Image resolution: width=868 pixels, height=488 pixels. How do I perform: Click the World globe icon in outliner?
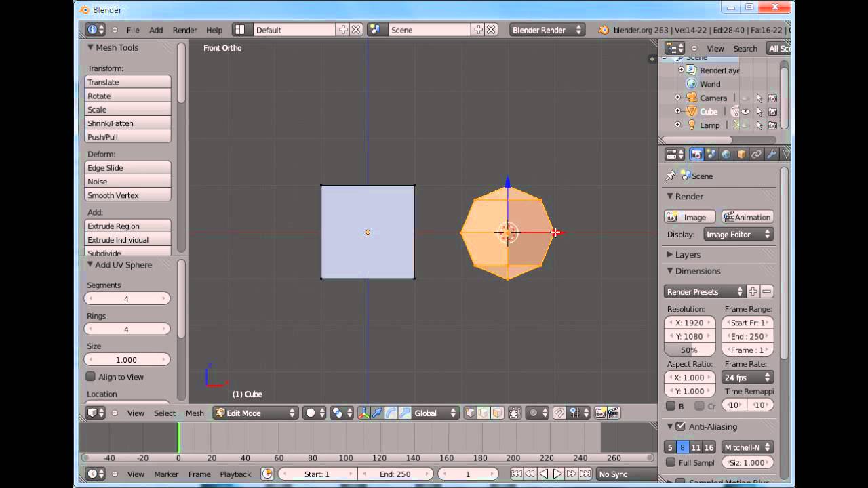point(692,84)
